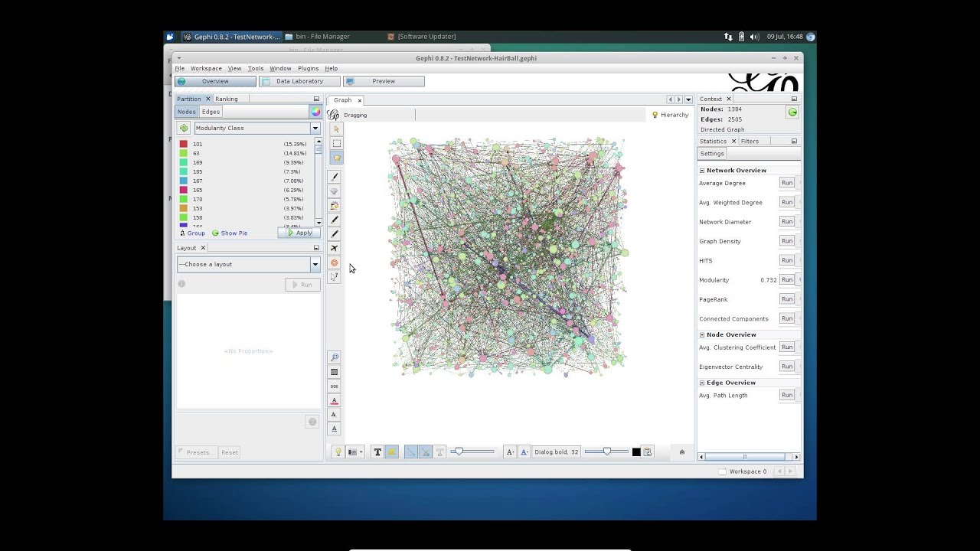Click the reset label size A icon
Viewport: 980px width, 551px height.
pos(335,429)
